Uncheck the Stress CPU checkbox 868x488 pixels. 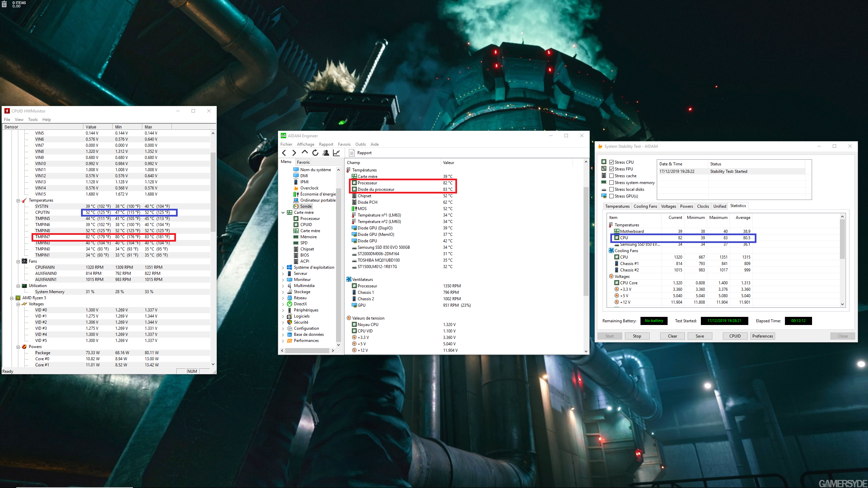pyautogui.click(x=612, y=162)
